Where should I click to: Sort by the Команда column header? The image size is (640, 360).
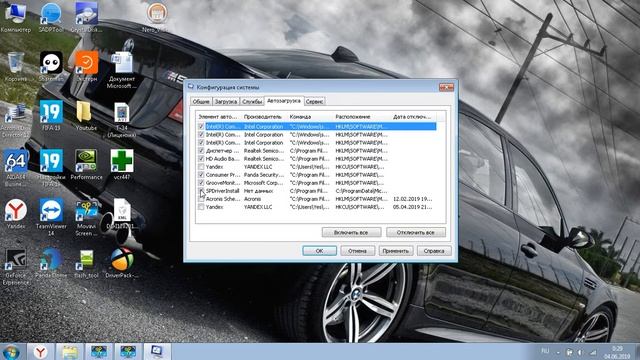[310, 117]
